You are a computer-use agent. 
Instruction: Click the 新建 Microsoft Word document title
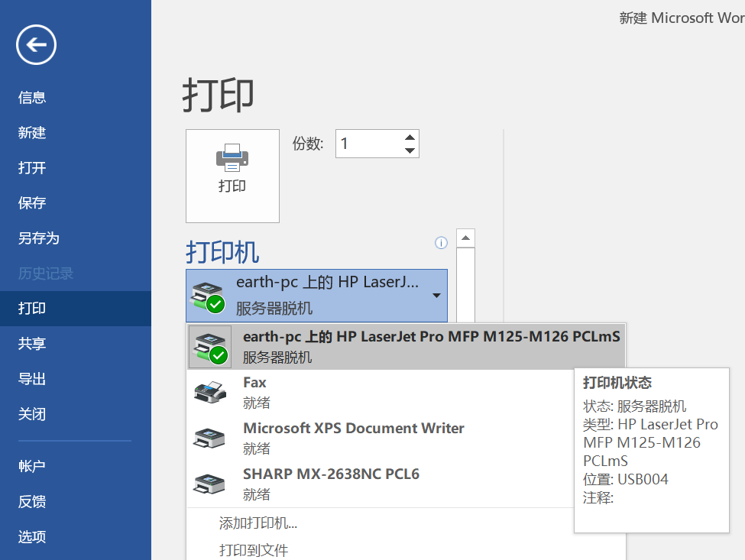point(682,18)
